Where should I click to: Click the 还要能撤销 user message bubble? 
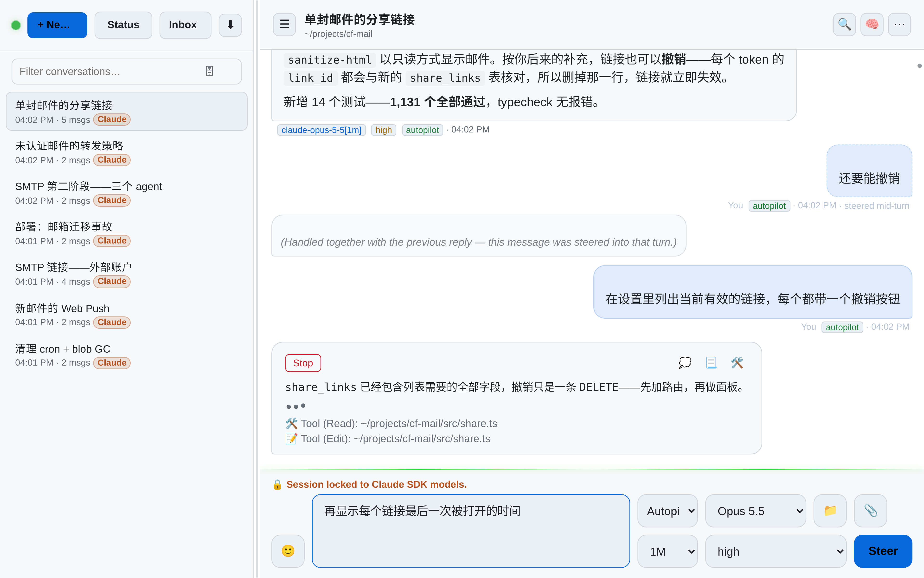(x=869, y=171)
